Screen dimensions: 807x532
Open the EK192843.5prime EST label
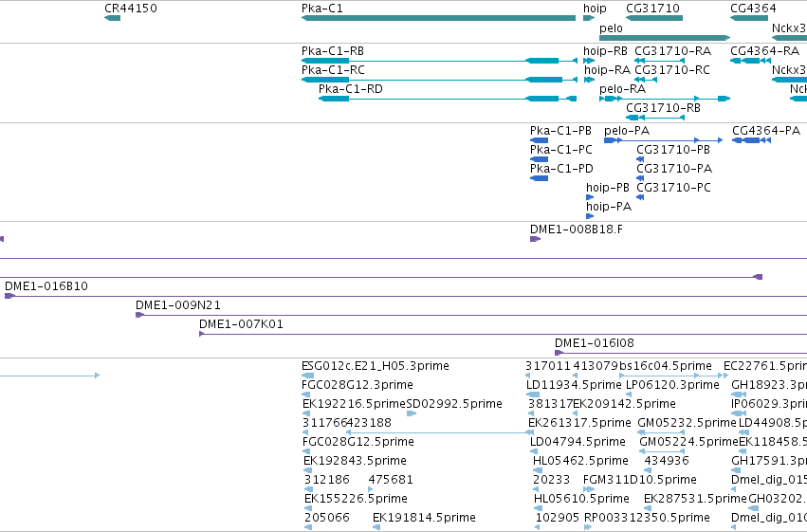[x=355, y=462]
